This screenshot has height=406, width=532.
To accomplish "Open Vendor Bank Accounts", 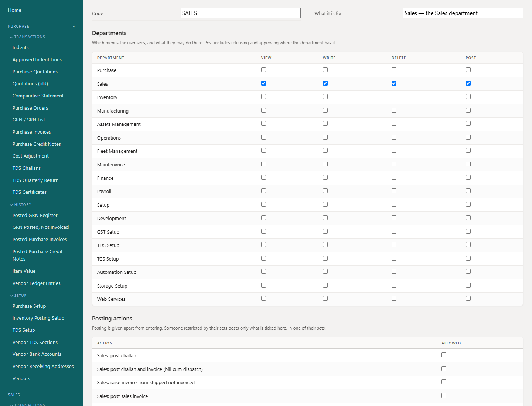I will point(37,354).
